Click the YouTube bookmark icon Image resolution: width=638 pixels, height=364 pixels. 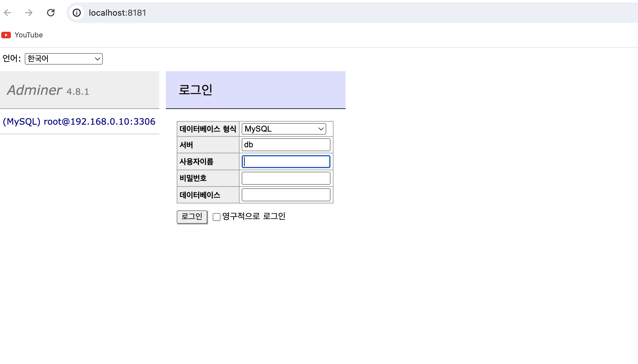click(6, 35)
